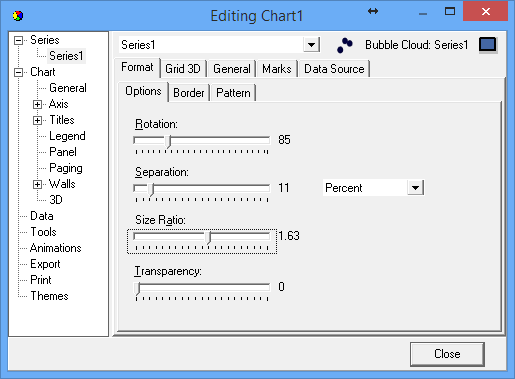
Task: Collapse the Series tree node
Action: tap(19, 40)
